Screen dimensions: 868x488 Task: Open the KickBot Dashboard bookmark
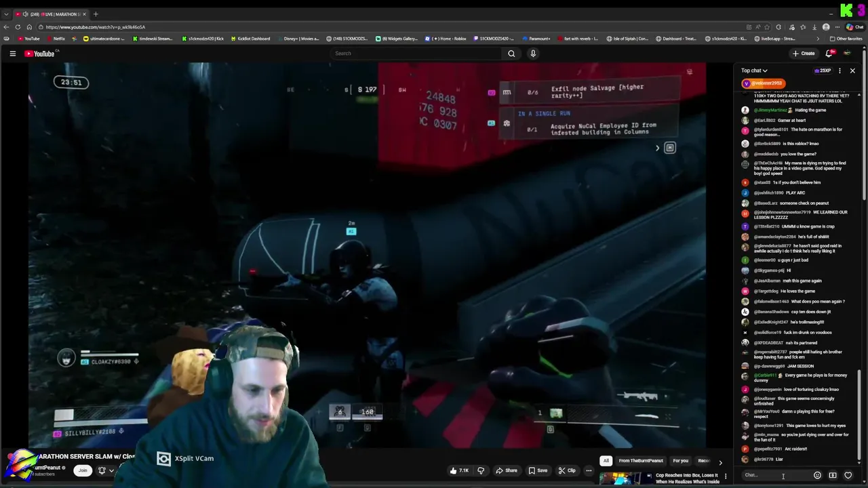[x=251, y=39]
